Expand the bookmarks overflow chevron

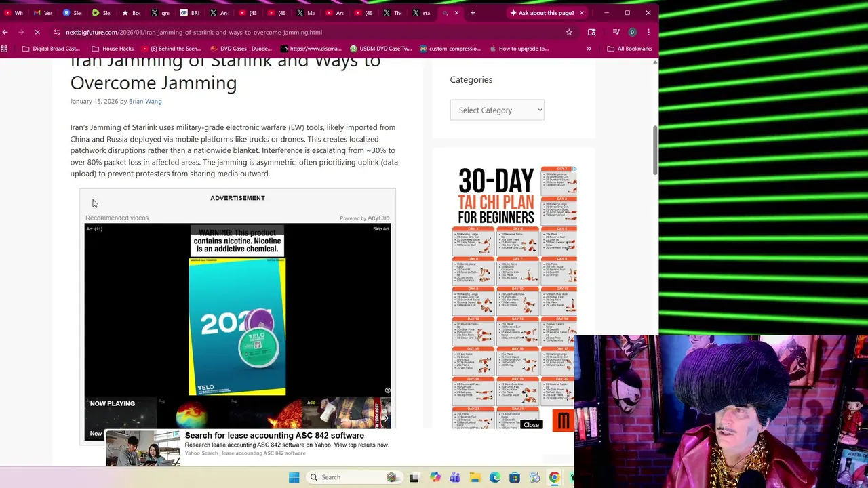[x=589, y=49]
